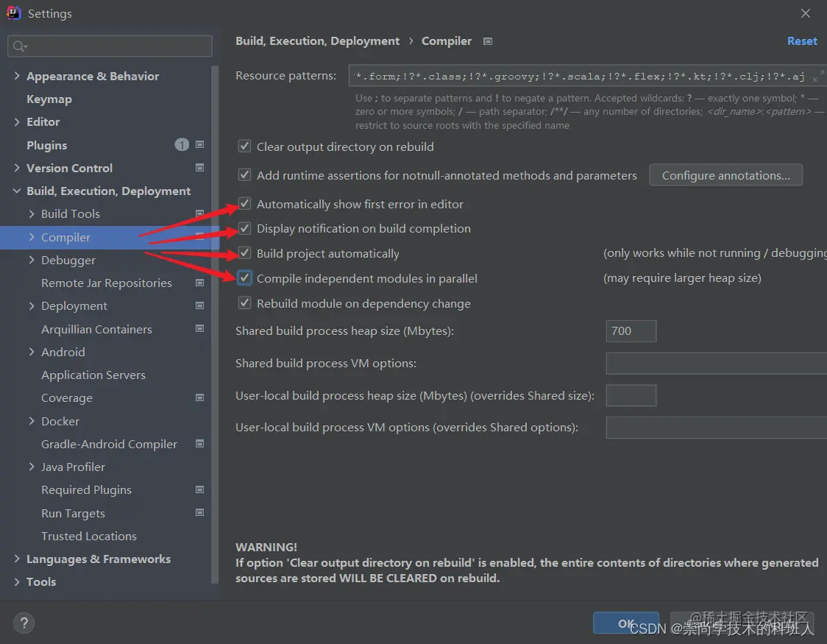Toggle Automatically show first error in editor
The height and width of the screenshot is (644, 827).
244,204
